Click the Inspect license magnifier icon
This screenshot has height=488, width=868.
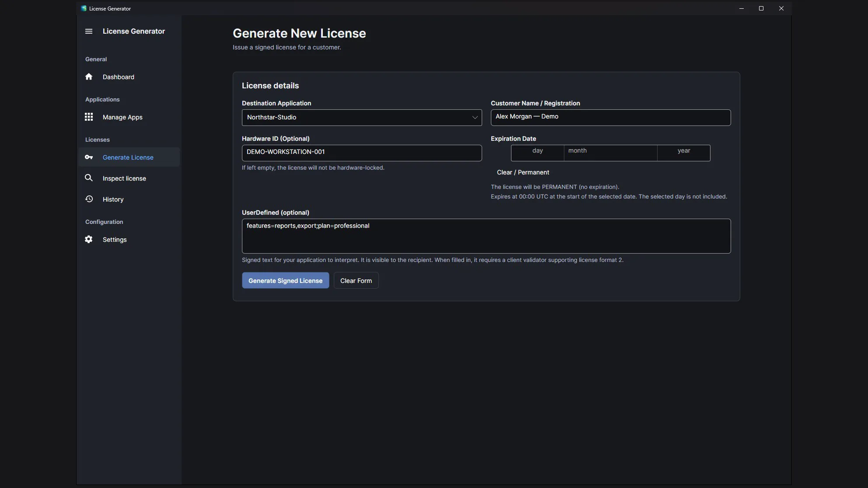point(89,178)
